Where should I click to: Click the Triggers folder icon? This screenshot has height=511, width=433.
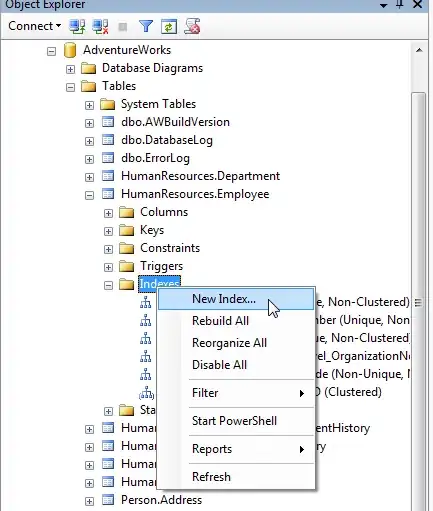pyautogui.click(x=127, y=266)
